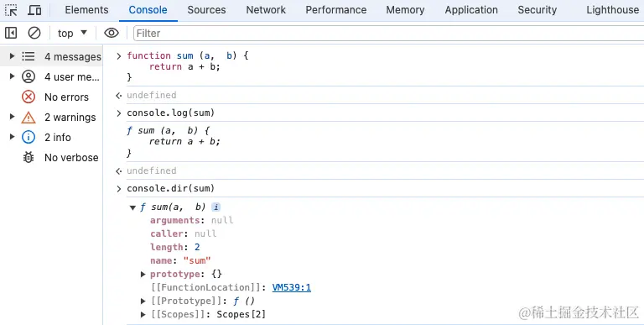Activate the inspect element selector icon

coord(11,10)
